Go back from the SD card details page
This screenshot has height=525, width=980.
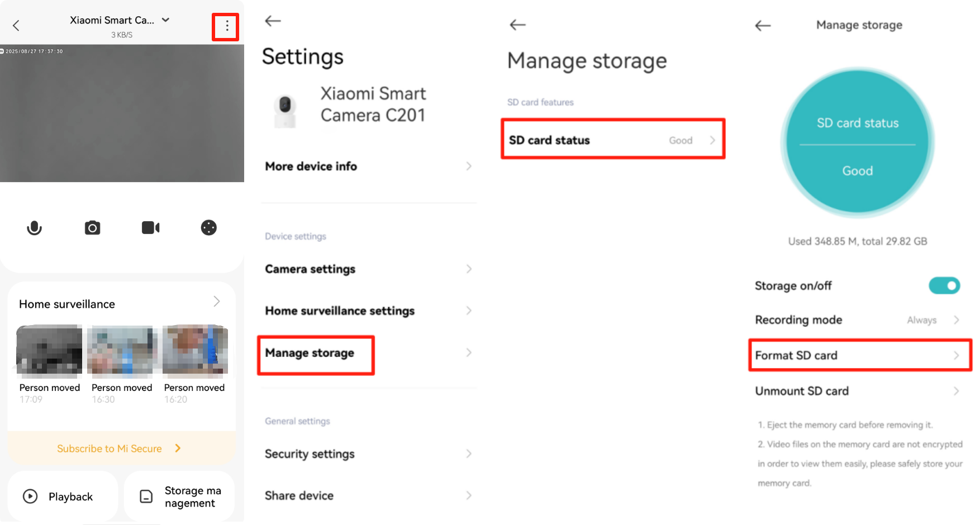[763, 25]
